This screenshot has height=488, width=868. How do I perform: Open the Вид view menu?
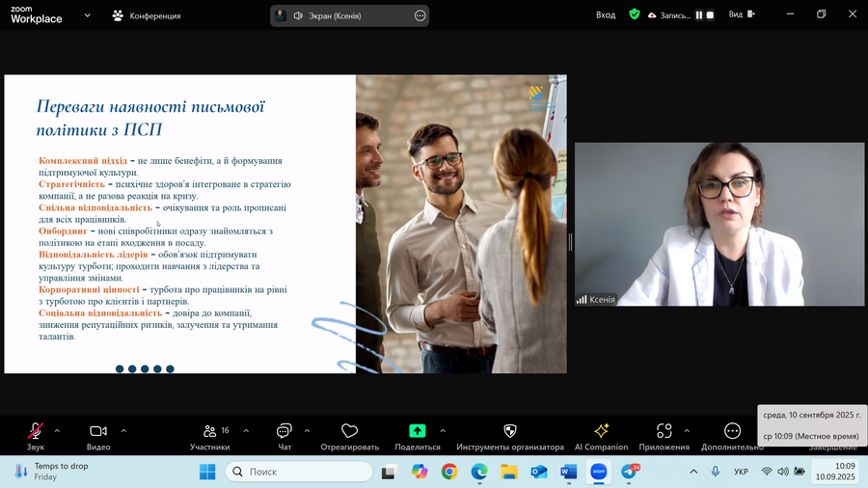tap(736, 15)
